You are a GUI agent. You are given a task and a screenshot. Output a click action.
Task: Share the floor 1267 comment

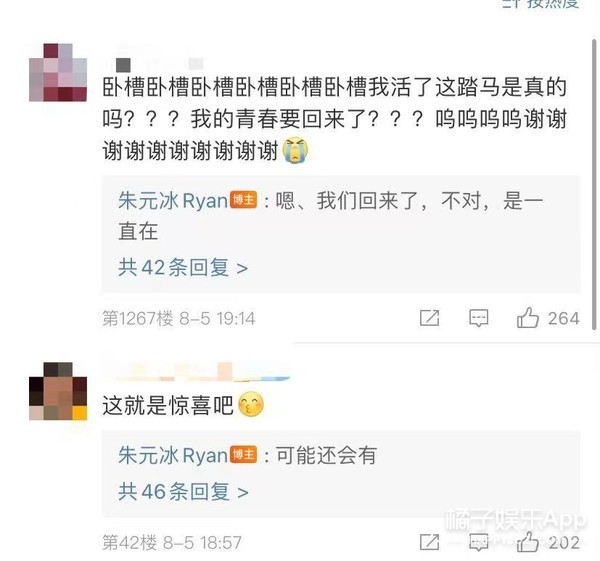point(429,318)
